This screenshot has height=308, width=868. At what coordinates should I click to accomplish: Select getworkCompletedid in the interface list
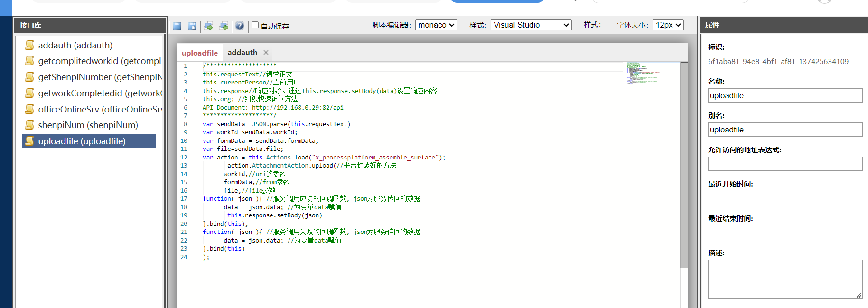pyautogui.click(x=100, y=93)
